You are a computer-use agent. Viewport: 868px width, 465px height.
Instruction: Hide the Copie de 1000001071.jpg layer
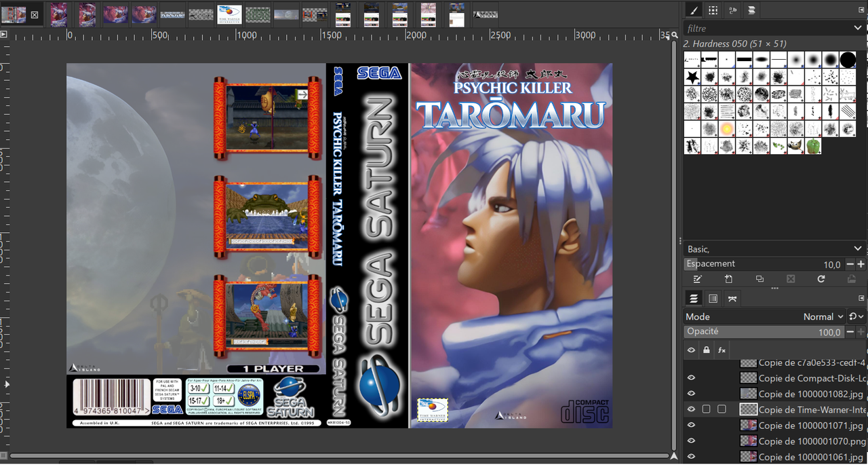(691, 426)
